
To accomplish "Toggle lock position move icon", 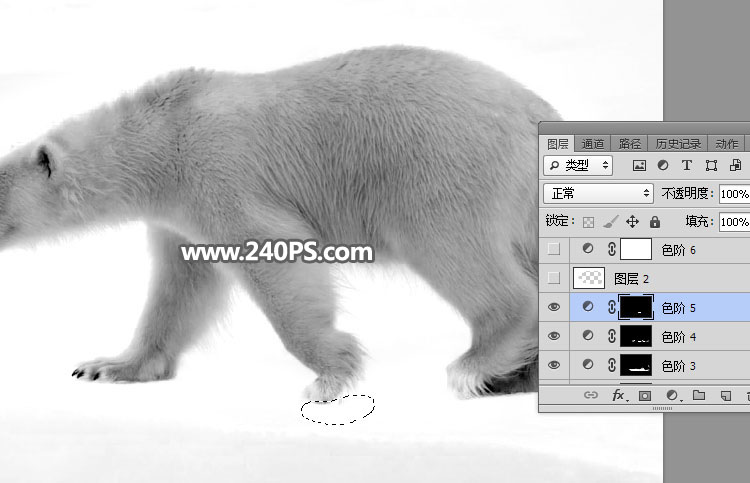I will point(632,221).
